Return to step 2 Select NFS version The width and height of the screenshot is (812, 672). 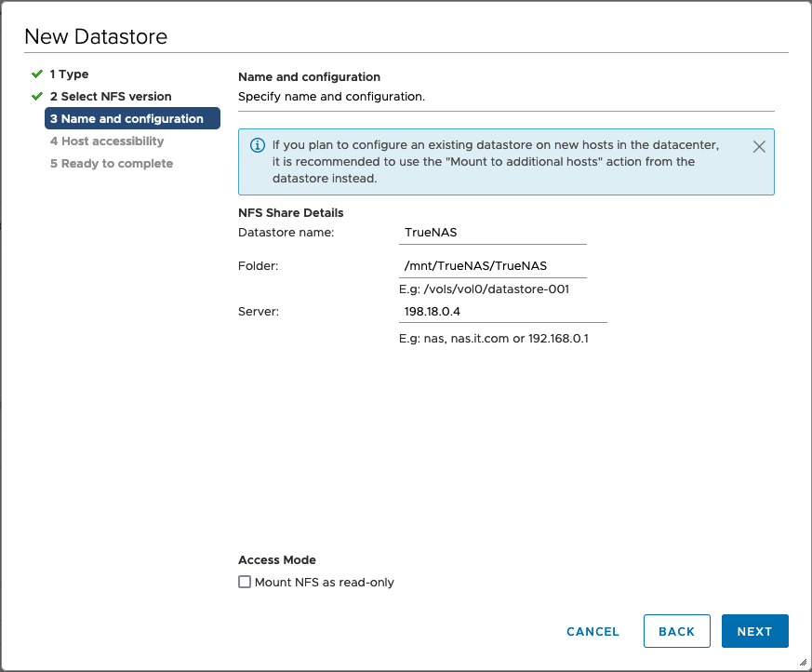tap(110, 96)
